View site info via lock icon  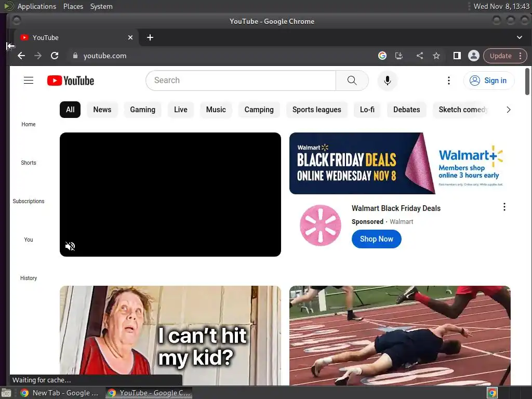tap(75, 56)
